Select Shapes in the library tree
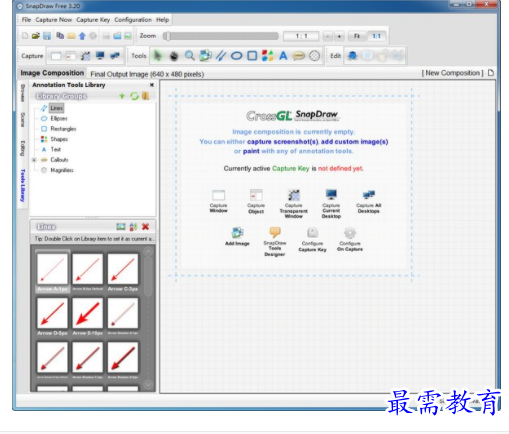 click(x=59, y=139)
